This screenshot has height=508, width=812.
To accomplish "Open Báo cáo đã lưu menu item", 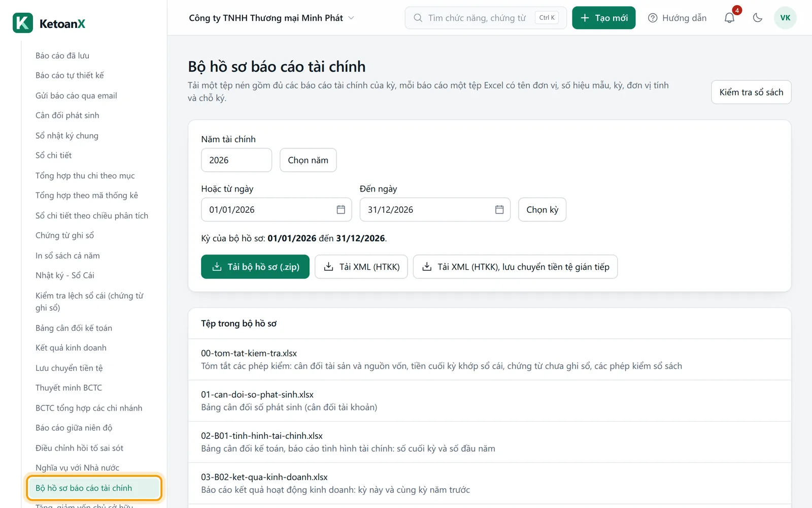I will tap(62, 55).
